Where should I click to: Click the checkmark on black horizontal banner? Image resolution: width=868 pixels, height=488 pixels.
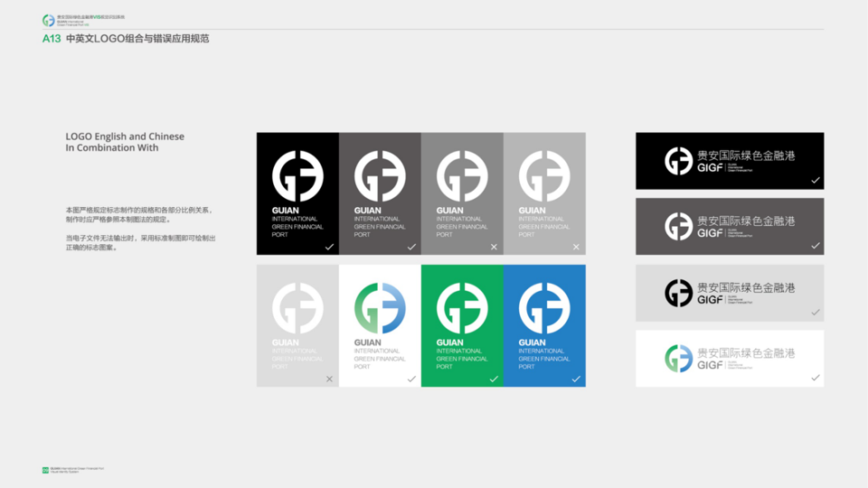[816, 181]
